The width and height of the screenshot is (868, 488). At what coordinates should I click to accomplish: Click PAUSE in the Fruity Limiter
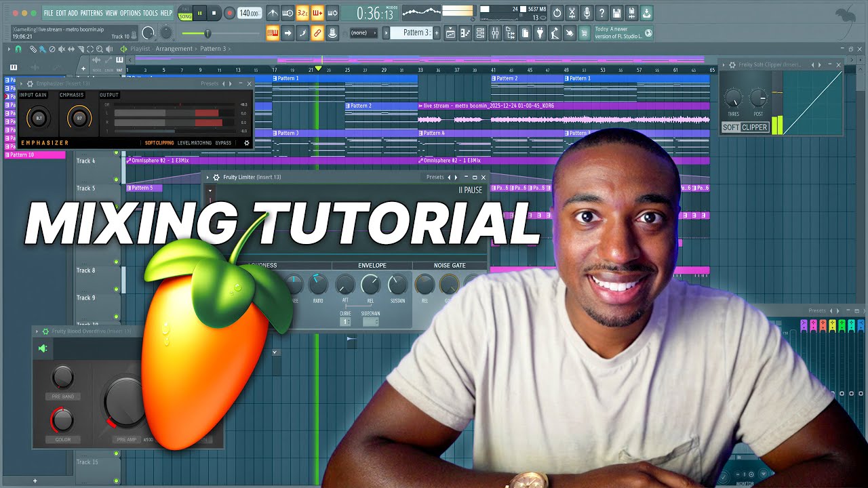[x=471, y=190]
